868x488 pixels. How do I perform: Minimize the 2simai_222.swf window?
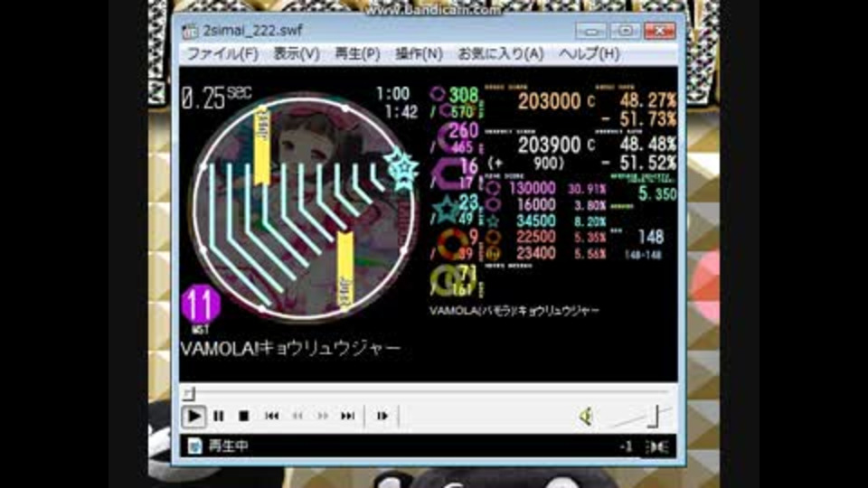tap(590, 31)
